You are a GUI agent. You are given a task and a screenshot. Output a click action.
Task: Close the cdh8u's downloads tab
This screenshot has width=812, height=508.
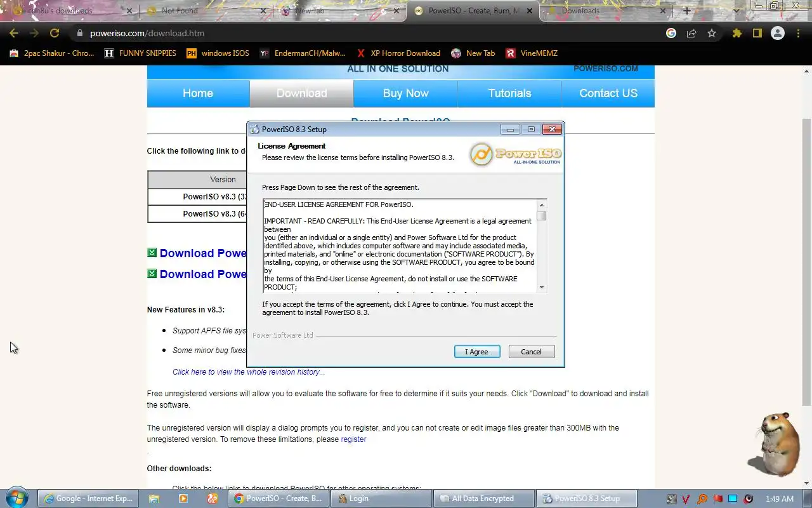pos(129,11)
